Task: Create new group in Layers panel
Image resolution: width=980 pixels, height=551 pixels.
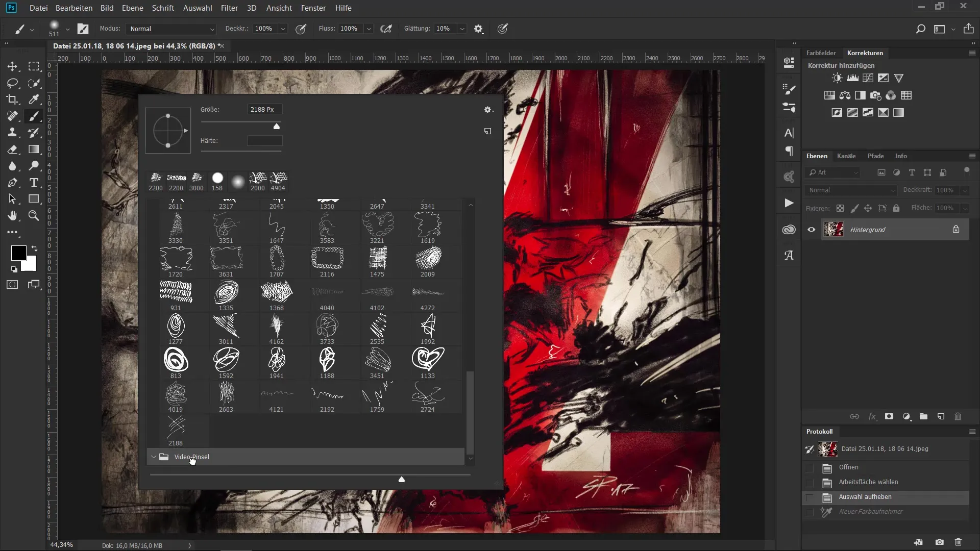Action: 923,416
